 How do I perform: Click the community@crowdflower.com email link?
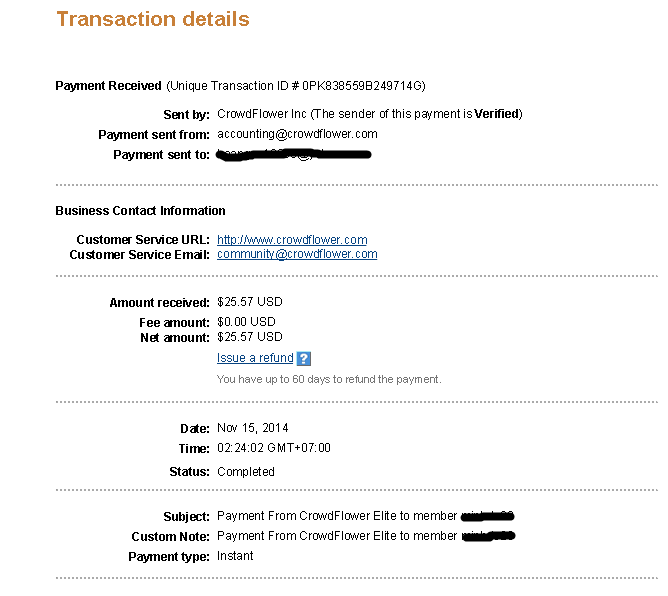tap(297, 254)
